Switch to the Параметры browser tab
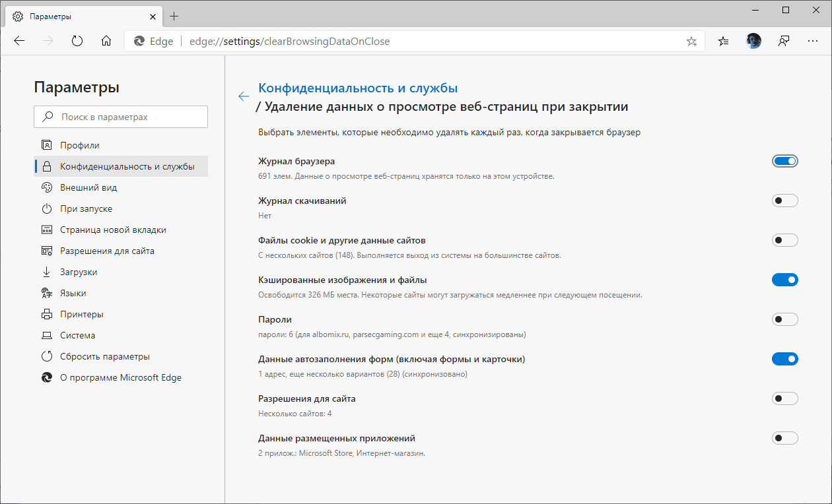This screenshot has height=504, width=832. [x=79, y=16]
